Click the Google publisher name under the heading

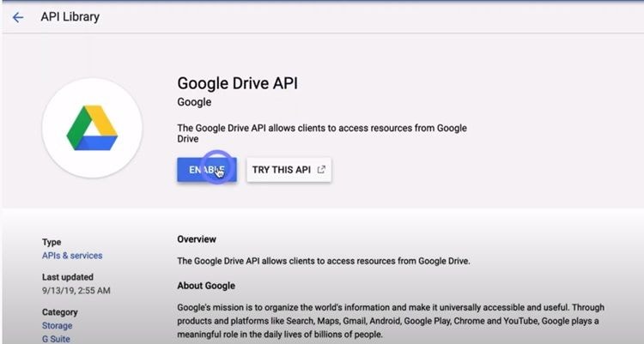(194, 102)
